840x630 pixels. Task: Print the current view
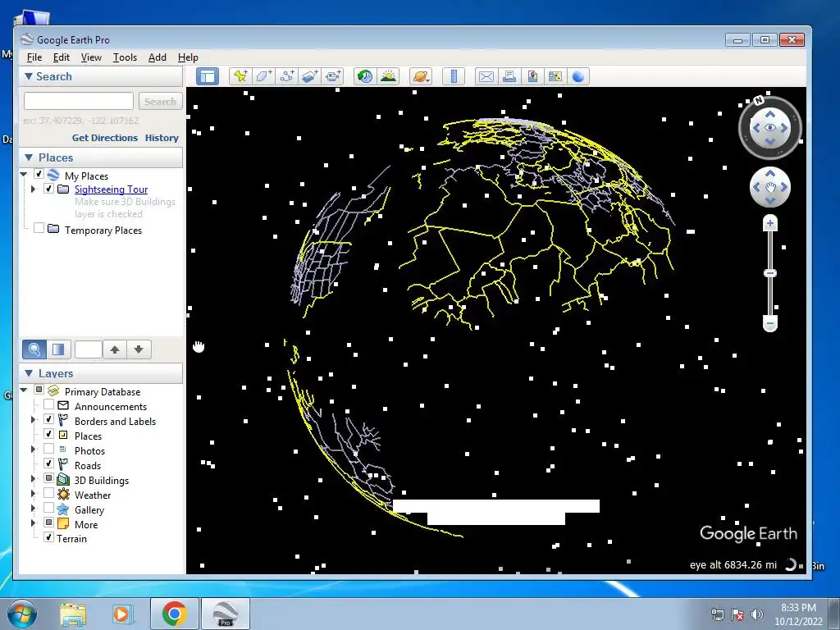click(509, 76)
